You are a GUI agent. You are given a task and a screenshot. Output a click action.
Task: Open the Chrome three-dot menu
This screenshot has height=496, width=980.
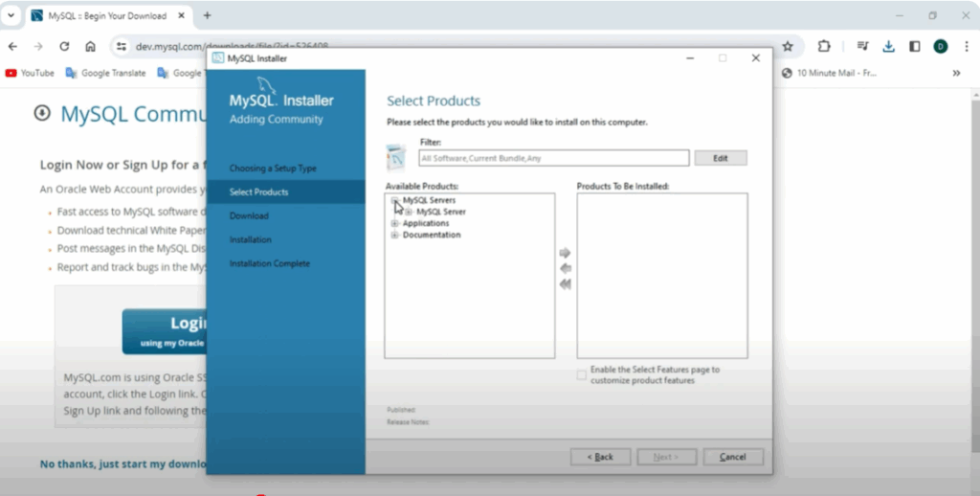pyautogui.click(x=967, y=46)
